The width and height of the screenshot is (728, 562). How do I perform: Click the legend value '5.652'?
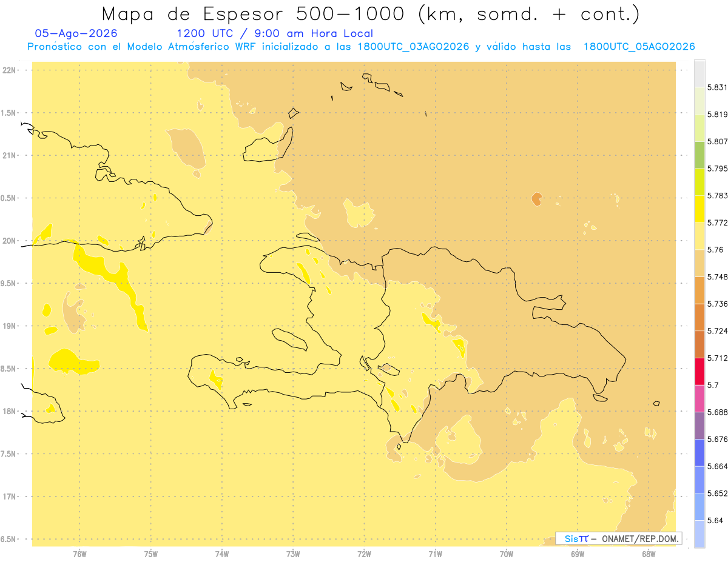click(717, 493)
